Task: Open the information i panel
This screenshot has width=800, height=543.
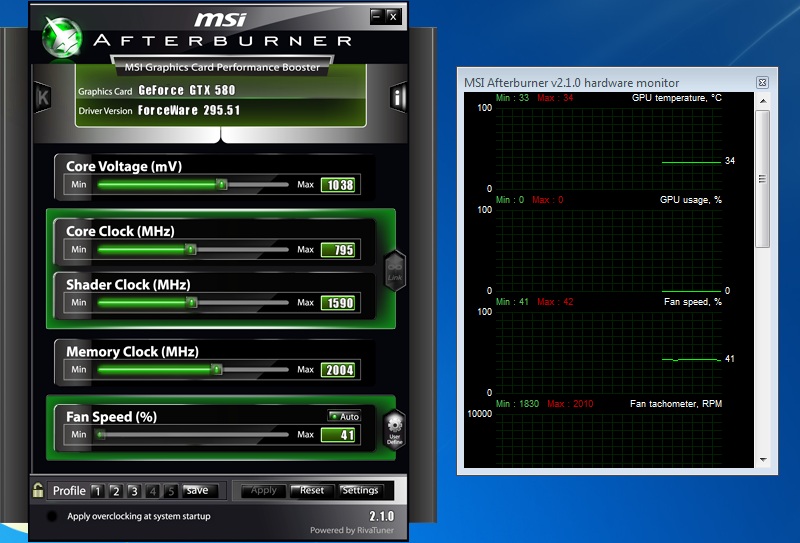Action: [398, 96]
